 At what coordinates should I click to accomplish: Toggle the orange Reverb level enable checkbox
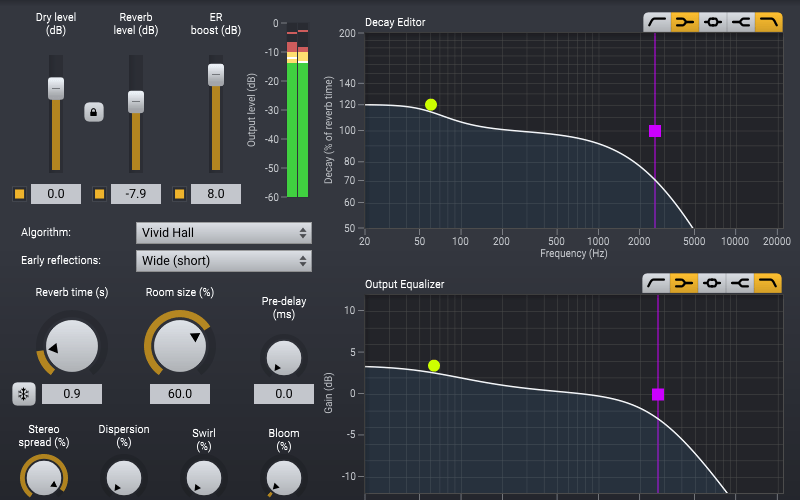(x=99, y=194)
